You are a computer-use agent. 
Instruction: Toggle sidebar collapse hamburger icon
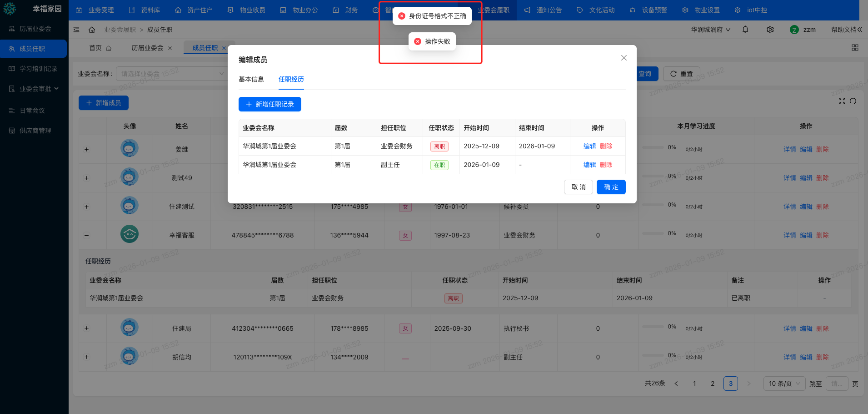click(x=76, y=30)
